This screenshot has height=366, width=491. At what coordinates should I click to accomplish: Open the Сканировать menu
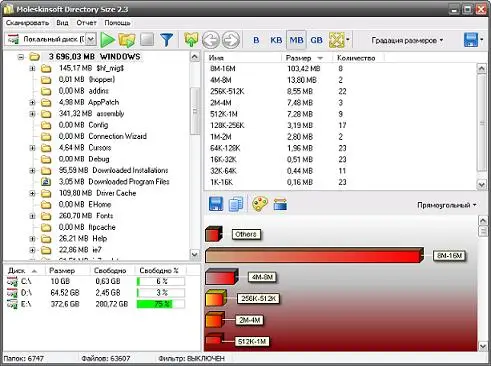point(27,23)
